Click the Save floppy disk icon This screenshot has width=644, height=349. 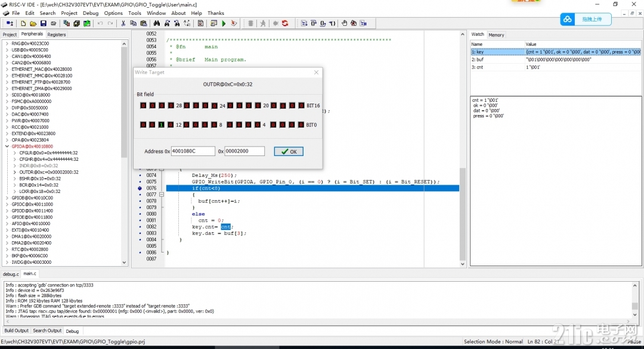tap(43, 23)
